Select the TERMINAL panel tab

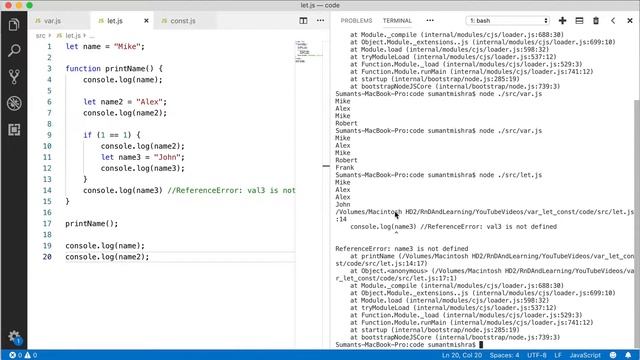pyautogui.click(x=397, y=20)
